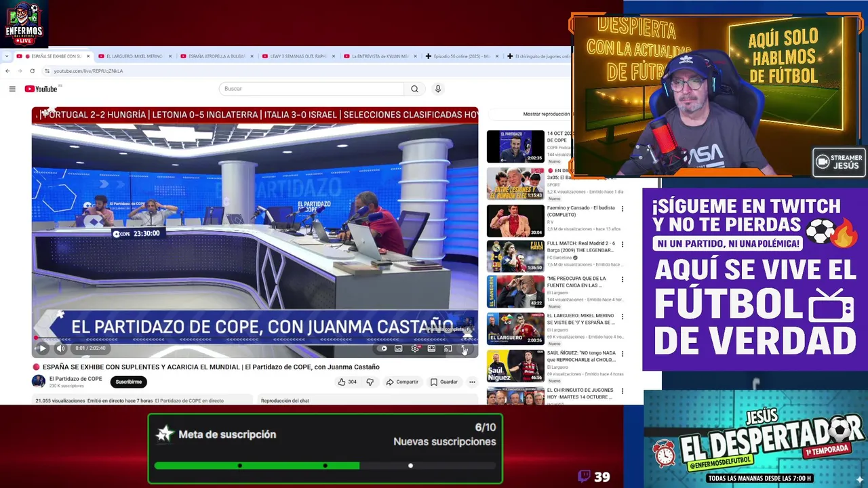The height and width of the screenshot is (488, 868).
Task: Open options menu for Faemino y Cansado video
Action: click(x=623, y=209)
